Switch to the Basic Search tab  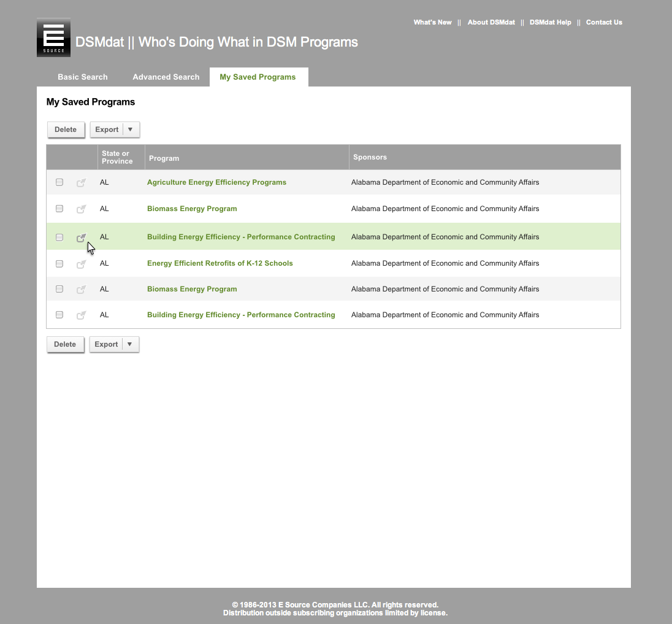click(x=83, y=77)
